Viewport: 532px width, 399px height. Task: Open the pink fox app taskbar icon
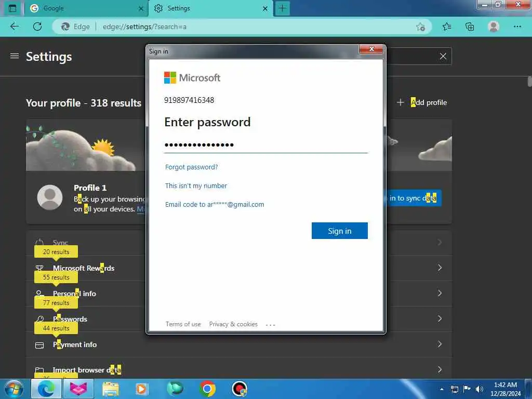click(x=79, y=389)
